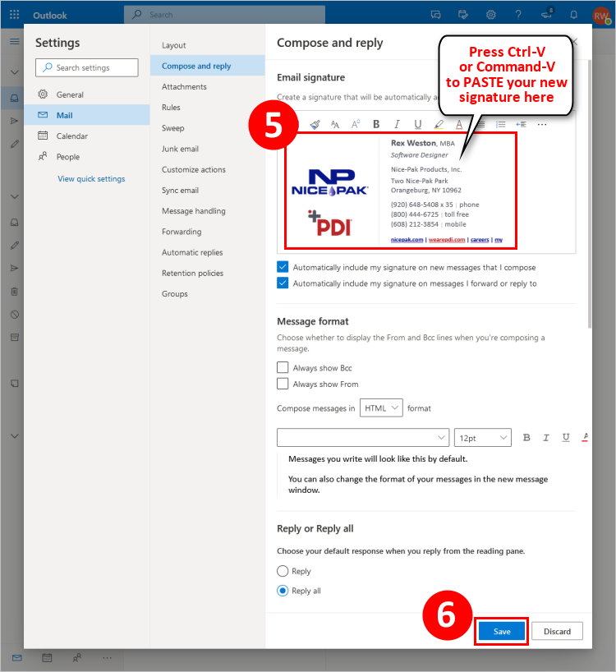The width and height of the screenshot is (616, 672).
Task: Click the Discard button
Action: (557, 631)
